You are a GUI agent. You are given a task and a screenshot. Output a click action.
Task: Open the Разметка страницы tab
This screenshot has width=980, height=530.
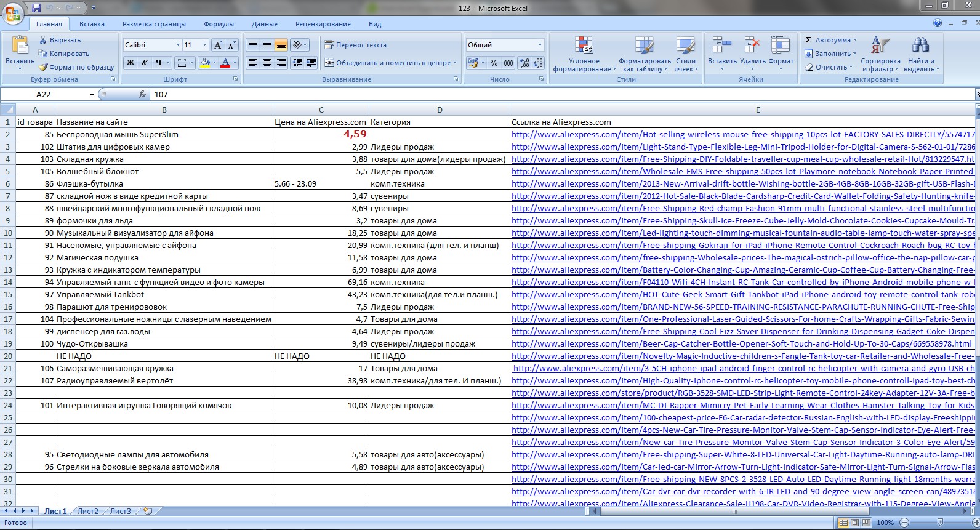click(154, 24)
